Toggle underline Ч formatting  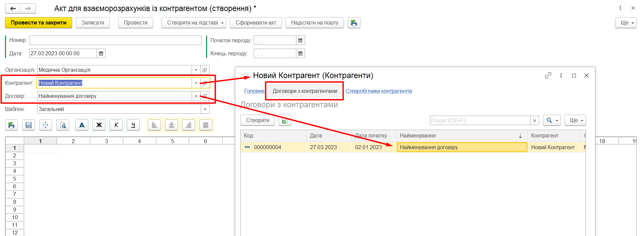click(133, 125)
